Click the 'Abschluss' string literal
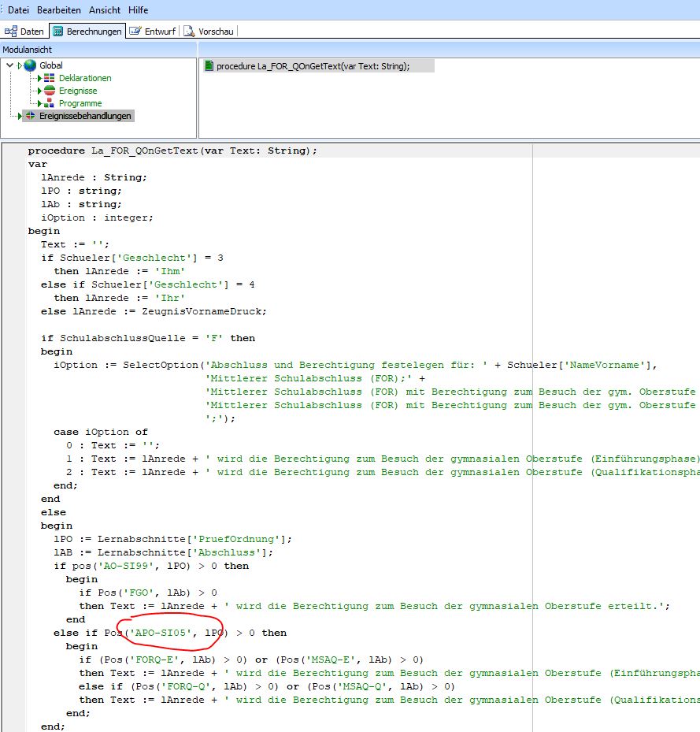 click(228, 552)
